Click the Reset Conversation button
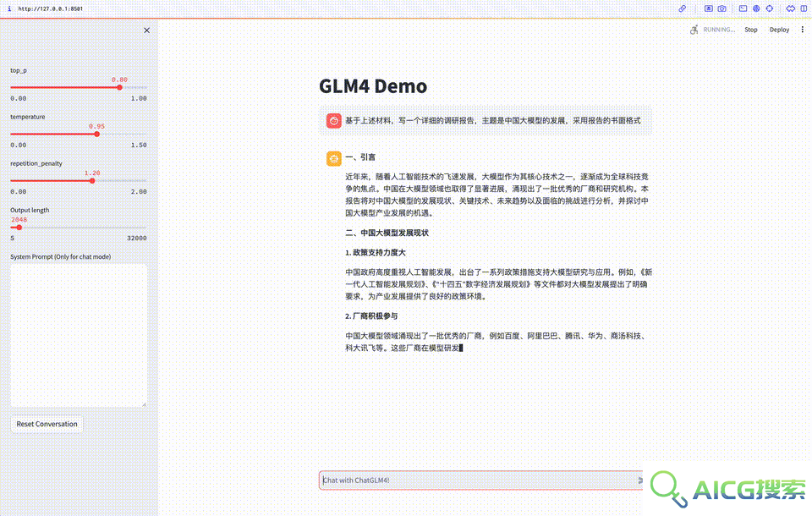 click(47, 424)
